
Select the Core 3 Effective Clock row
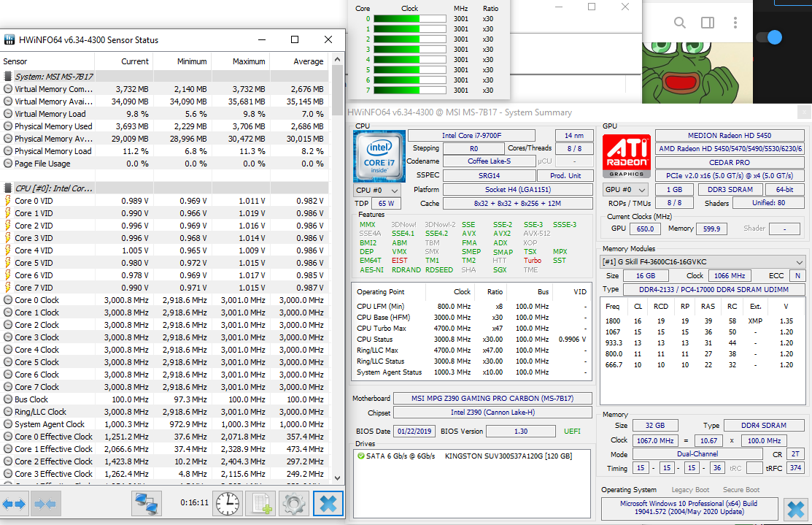coord(164,474)
